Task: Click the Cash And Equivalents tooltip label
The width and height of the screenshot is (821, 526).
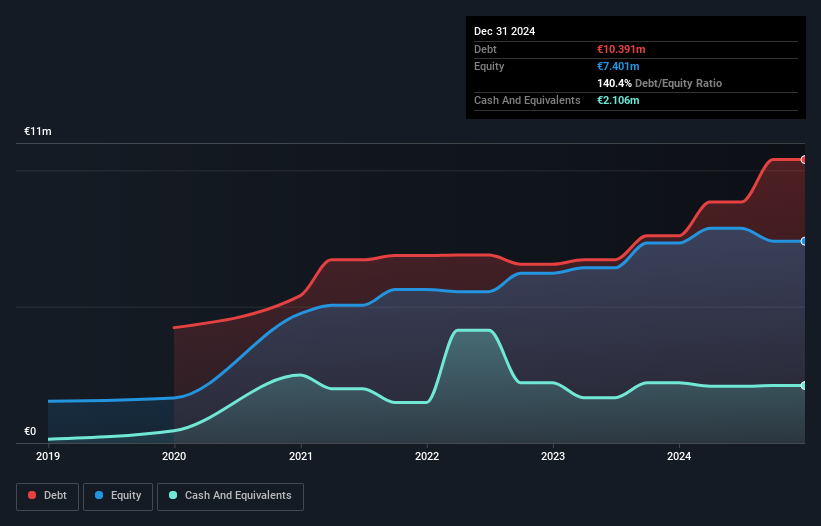Action: [x=527, y=100]
